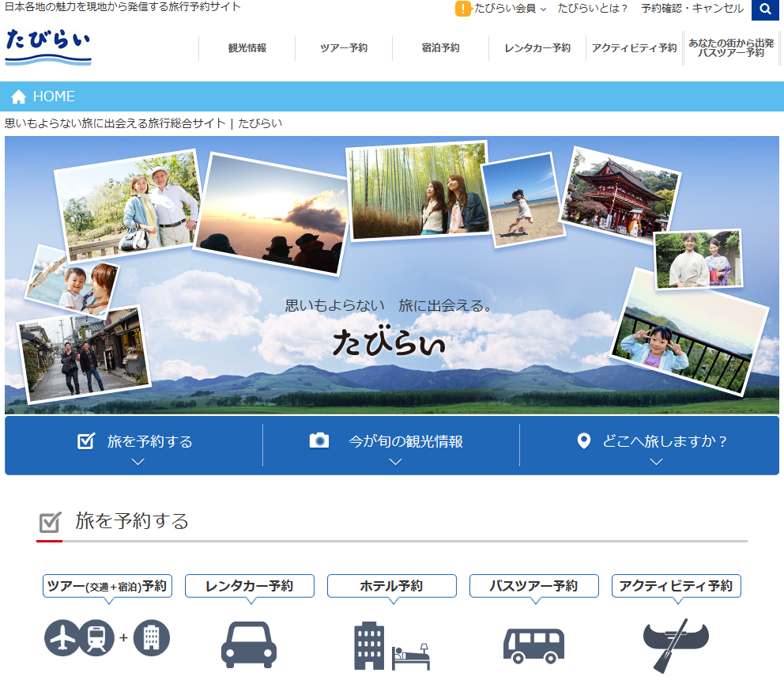Screen dimensions: 784x684
Task: Click the tagline 日本各地の魅力を現地から発信する旅行予約サイト
Action: coord(122,7)
